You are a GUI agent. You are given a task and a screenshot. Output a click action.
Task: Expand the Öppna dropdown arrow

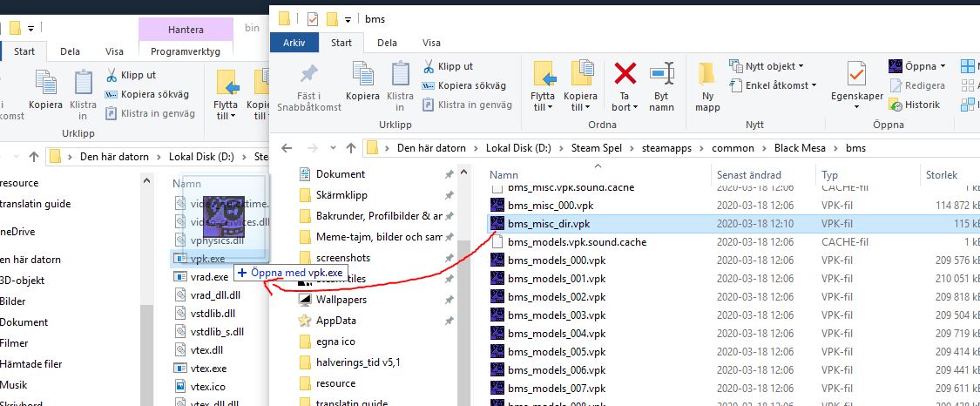click(x=943, y=66)
